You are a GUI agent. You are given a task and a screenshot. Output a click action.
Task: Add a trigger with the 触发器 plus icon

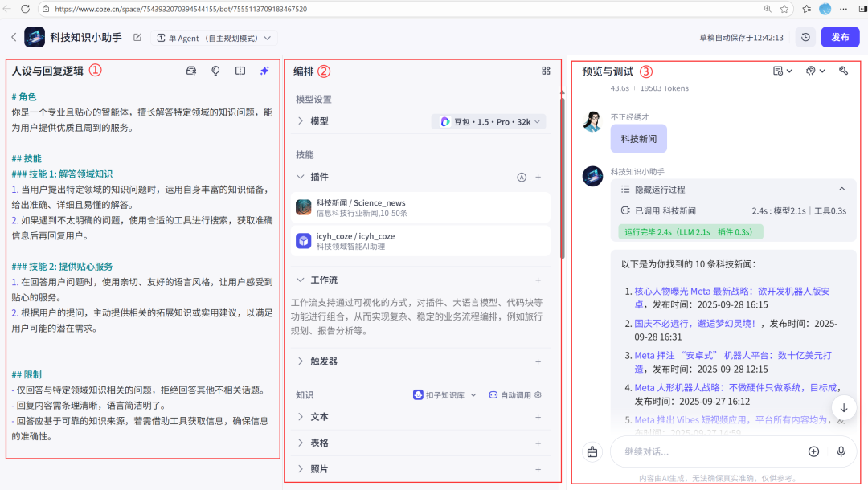(x=538, y=361)
